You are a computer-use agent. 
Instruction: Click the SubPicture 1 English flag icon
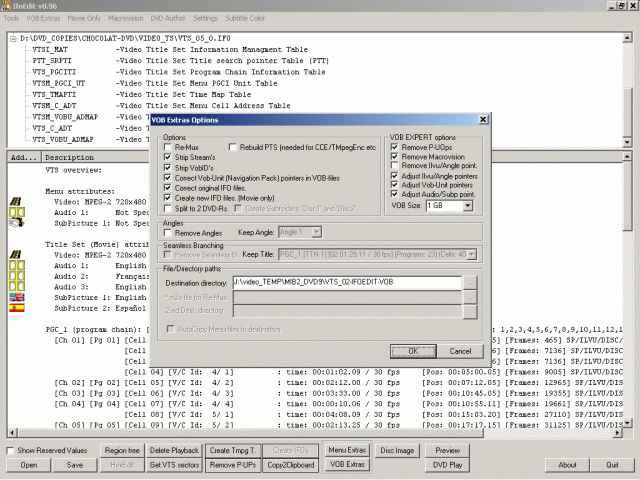pos(17,297)
